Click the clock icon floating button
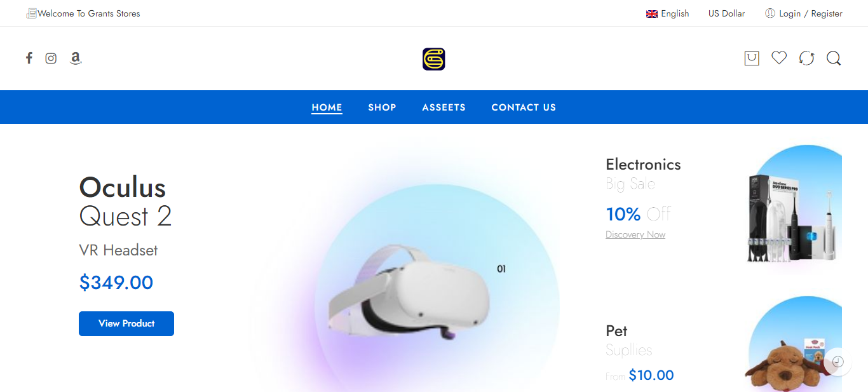Screen dimensions: 868x392 pos(837,362)
